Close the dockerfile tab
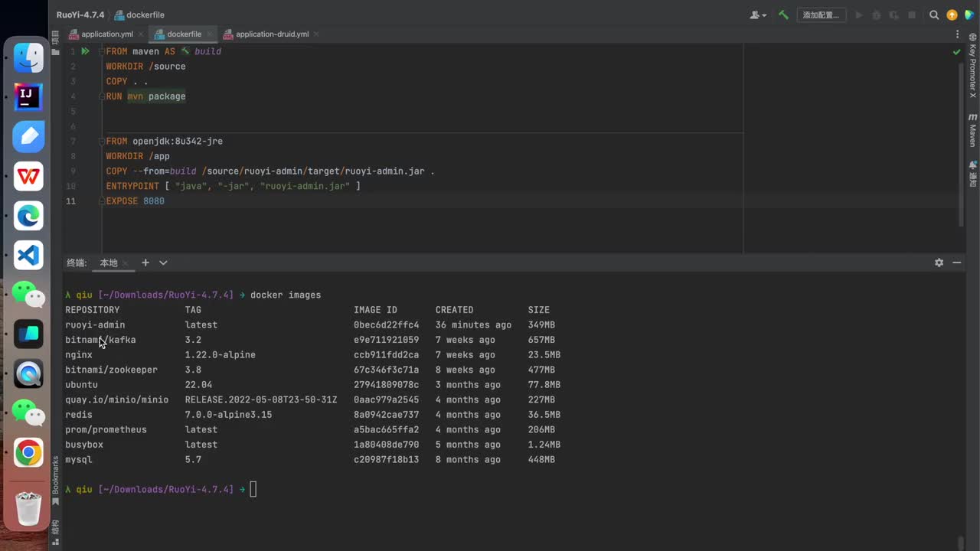The image size is (980, 551). [209, 34]
